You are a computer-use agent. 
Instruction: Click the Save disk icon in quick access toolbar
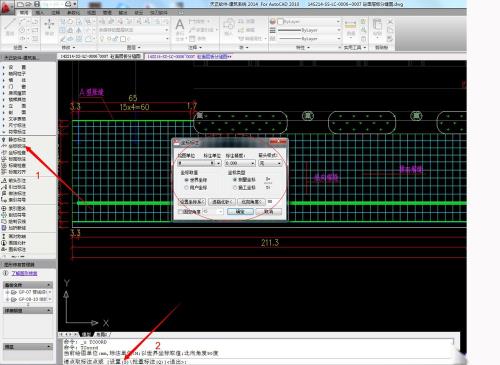(37, 4)
